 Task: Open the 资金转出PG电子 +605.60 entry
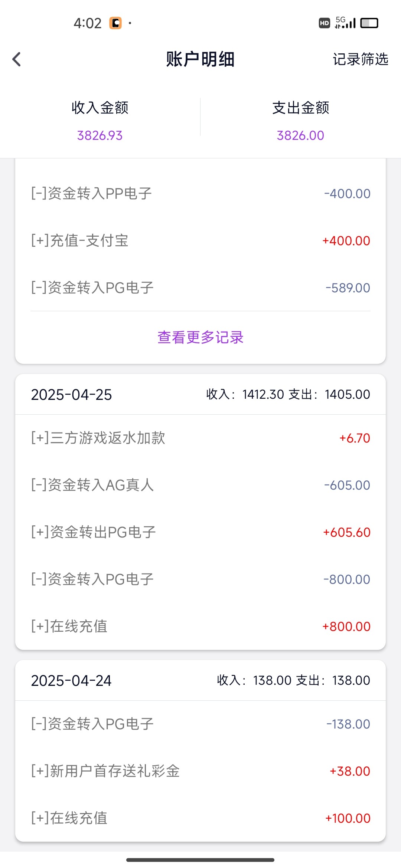[200, 532]
